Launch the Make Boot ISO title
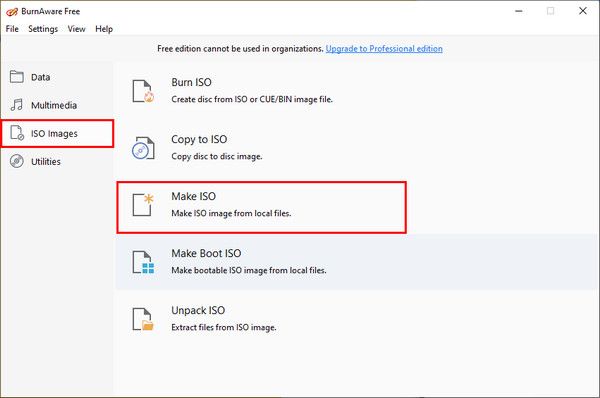This screenshot has width=600, height=398. pyautogui.click(x=206, y=253)
